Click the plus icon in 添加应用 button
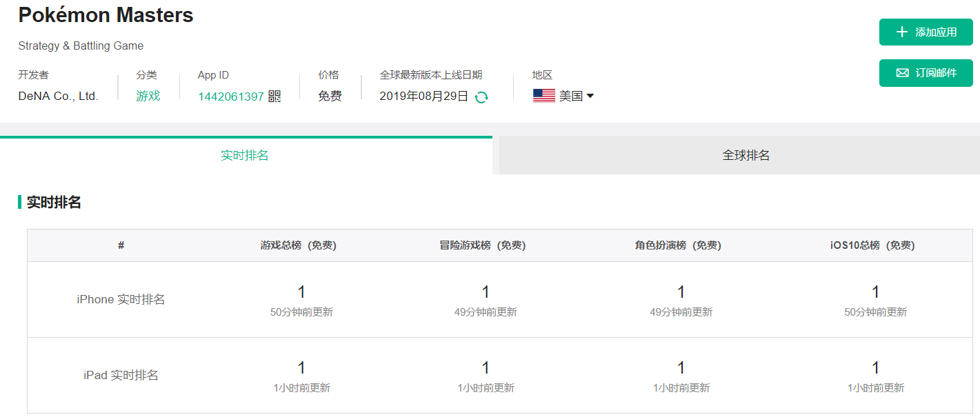Screen dimensions: 980x417 click(902, 32)
